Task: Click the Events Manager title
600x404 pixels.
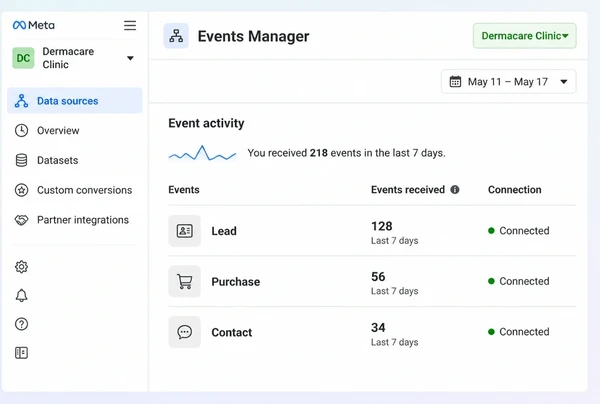Action: pyautogui.click(x=253, y=36)
